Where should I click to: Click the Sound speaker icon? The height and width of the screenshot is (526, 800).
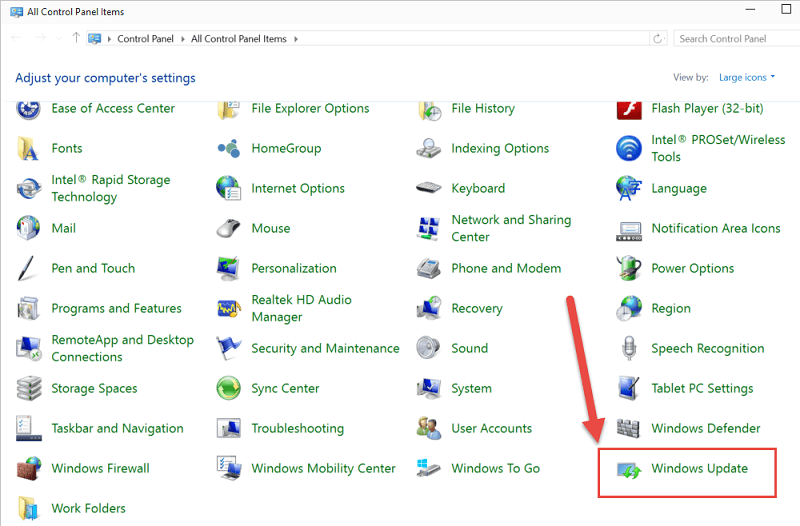[429, 348]
